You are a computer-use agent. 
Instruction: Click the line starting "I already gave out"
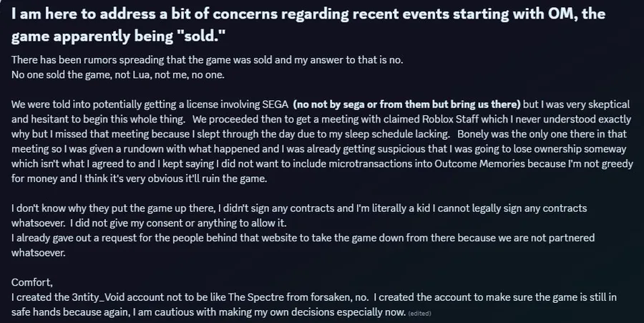tap(286, 237)
